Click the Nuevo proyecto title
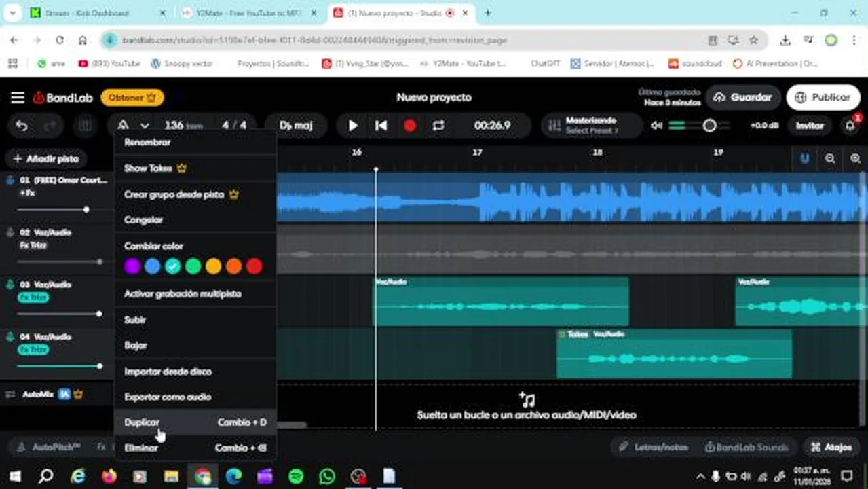 [x=434, y=97]
